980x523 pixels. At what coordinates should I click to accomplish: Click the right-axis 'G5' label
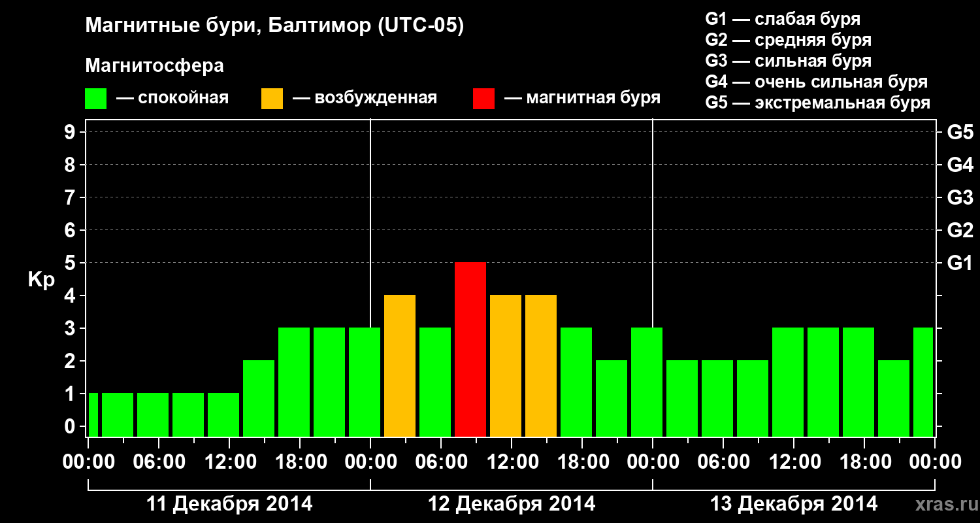tap(960, 133)
